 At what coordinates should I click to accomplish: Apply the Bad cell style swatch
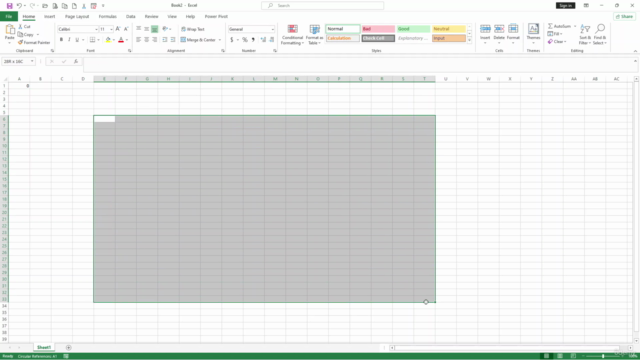[378, 29]
